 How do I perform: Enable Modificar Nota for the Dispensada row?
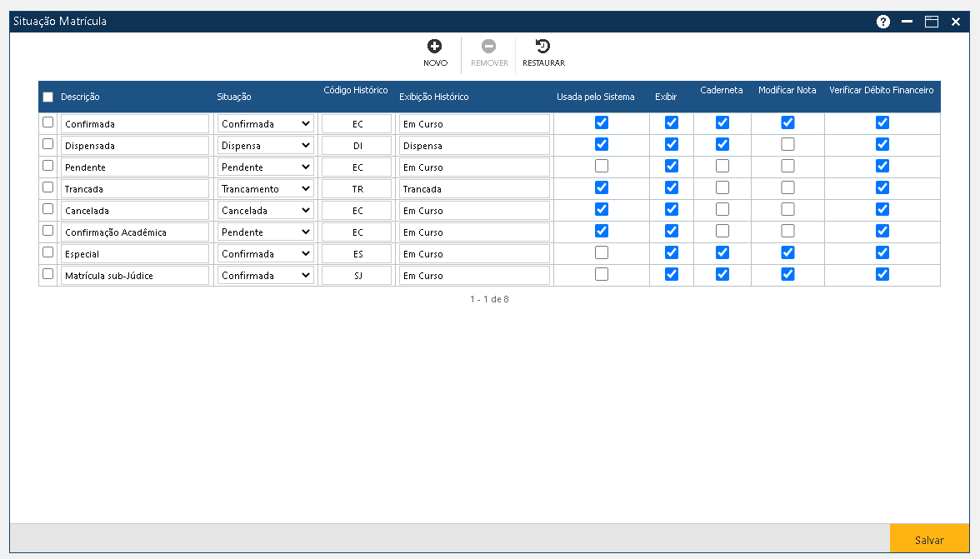tap(787, 144)
